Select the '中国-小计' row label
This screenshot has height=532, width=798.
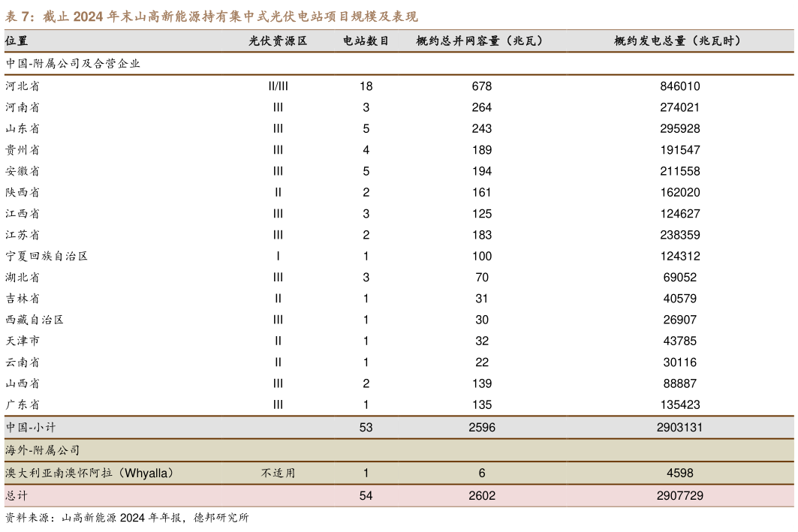click(x=31, y=428)
